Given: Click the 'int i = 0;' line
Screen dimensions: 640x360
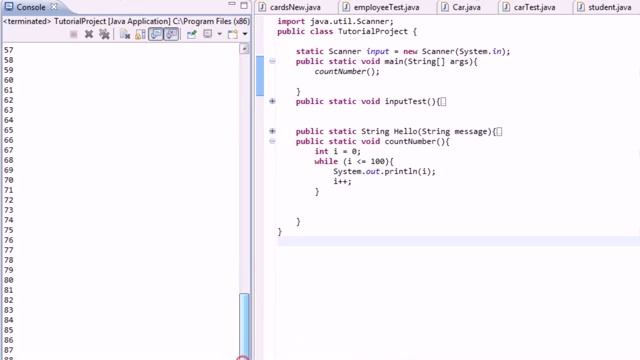Looking at the screenshot, I should [338, 151].
